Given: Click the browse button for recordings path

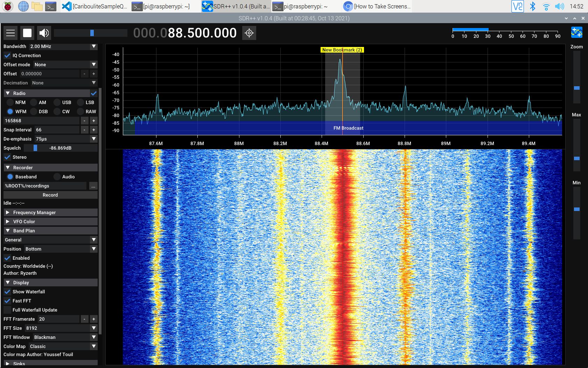Looking at the screenshot, I should [93, 186].
